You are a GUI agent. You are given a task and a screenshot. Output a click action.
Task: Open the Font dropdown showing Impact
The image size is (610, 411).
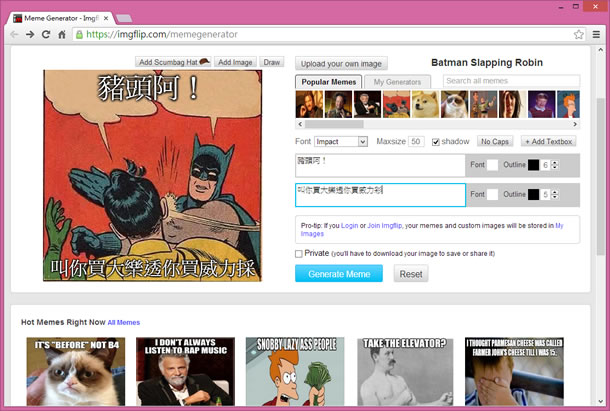click(341, 142)
